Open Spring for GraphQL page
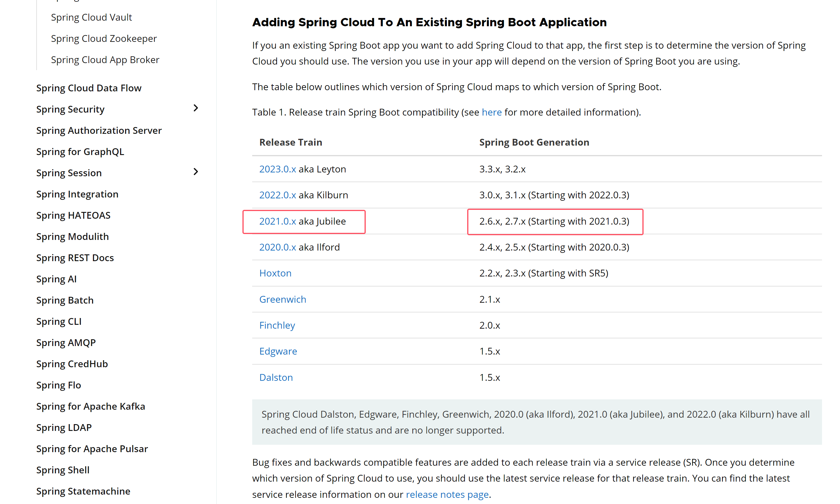Viewport: 840px width, 504px height. point(80,152)
